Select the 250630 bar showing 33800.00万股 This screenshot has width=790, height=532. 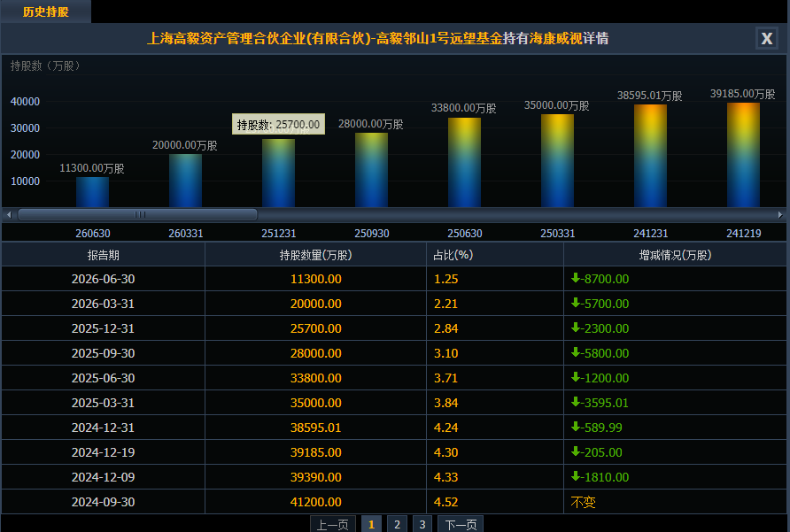coord(465,162)
